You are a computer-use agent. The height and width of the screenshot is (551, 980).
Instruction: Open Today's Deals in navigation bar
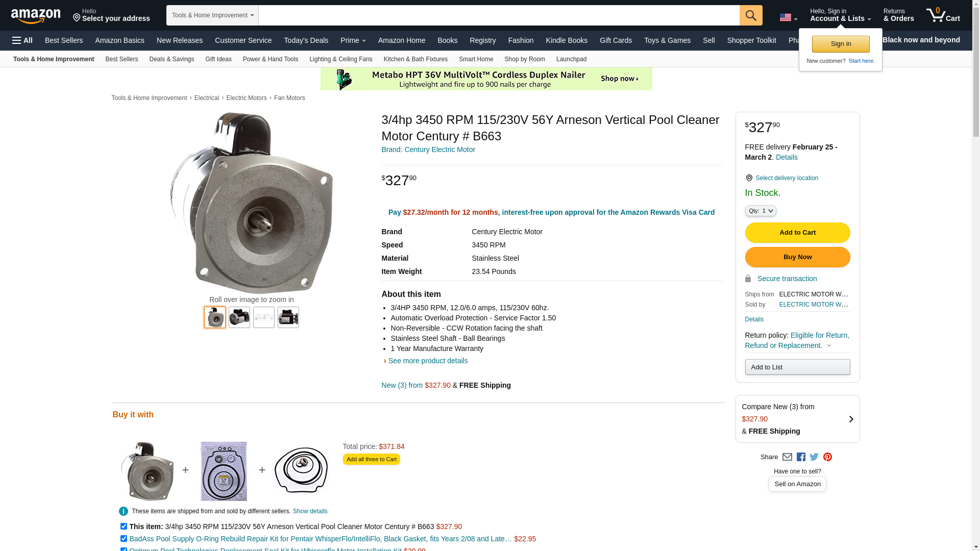[306, 40]
